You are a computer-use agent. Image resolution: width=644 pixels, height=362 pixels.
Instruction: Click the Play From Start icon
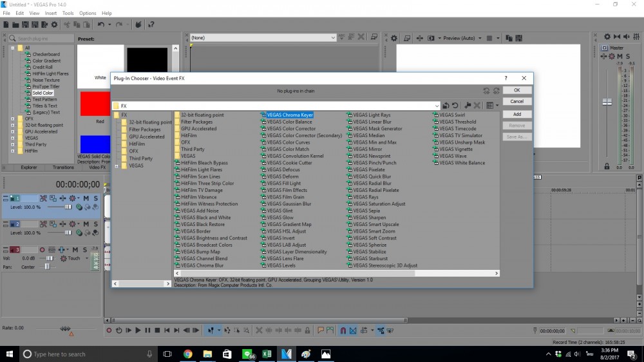click(128, 330)
